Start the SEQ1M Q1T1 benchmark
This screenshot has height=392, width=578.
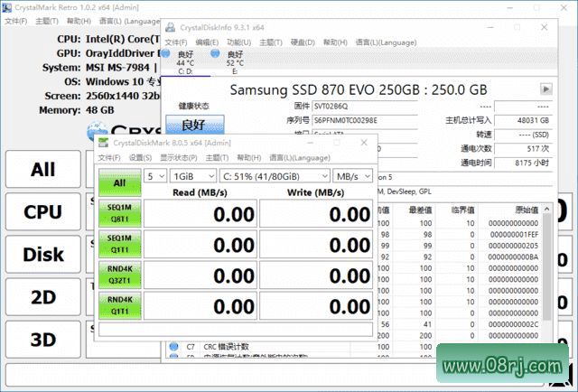(x=120, y=244)
